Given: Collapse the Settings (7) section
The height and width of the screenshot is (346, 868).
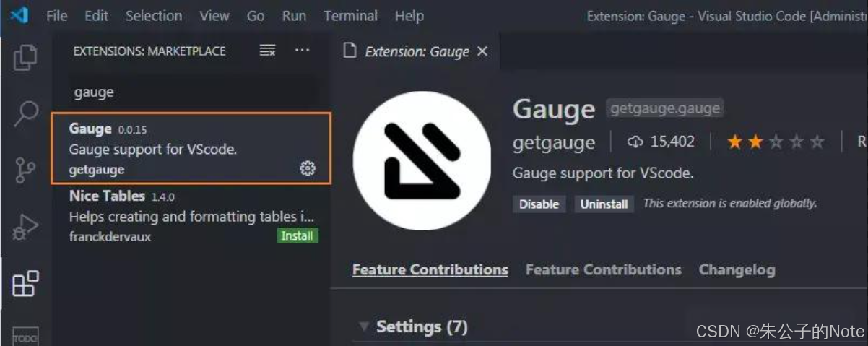Looking at the screenshot, I should [363, 327].
